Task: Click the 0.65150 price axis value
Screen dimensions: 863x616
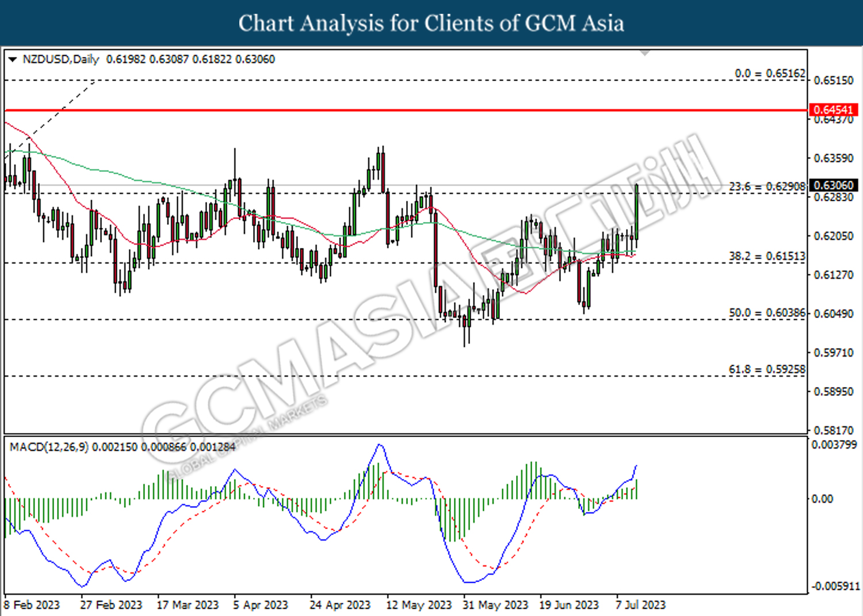Action: [834, 81]
